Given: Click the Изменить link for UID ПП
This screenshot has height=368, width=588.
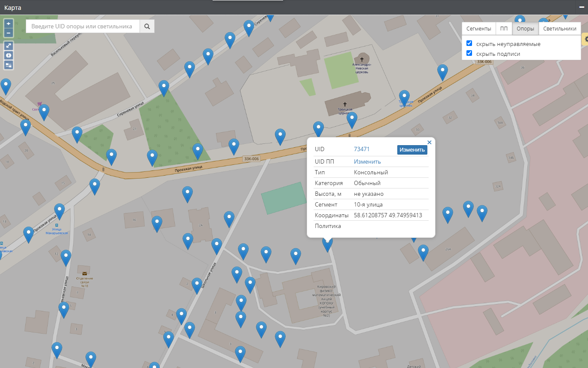Looking at the screenshot, I should tap(367, 161).
